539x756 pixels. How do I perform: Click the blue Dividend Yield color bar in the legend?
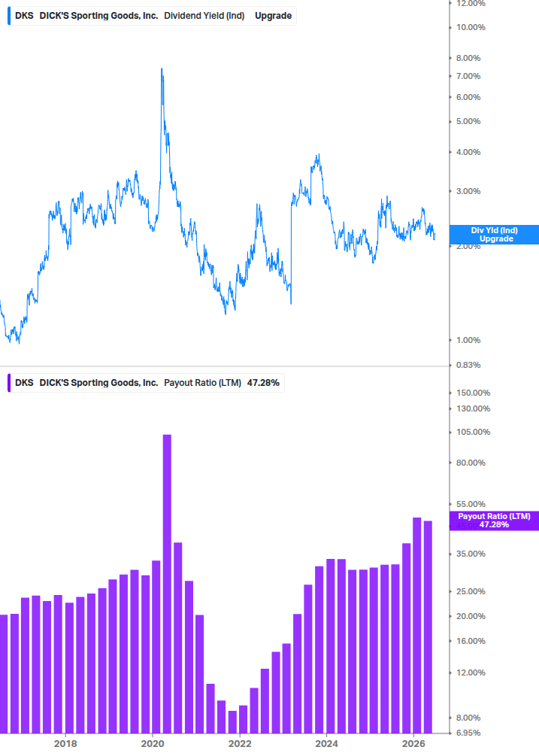point(9,16)
